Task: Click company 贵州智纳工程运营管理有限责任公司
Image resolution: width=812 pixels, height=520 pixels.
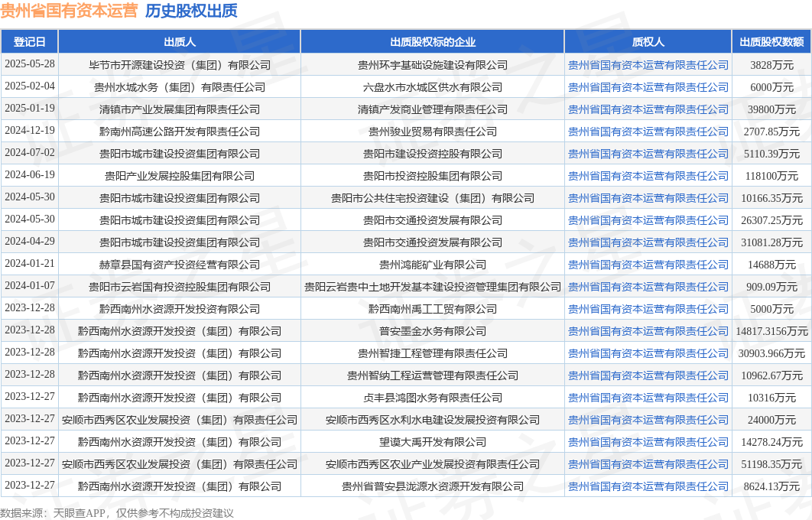Action: pyautogui.click(x=433, y=375)
